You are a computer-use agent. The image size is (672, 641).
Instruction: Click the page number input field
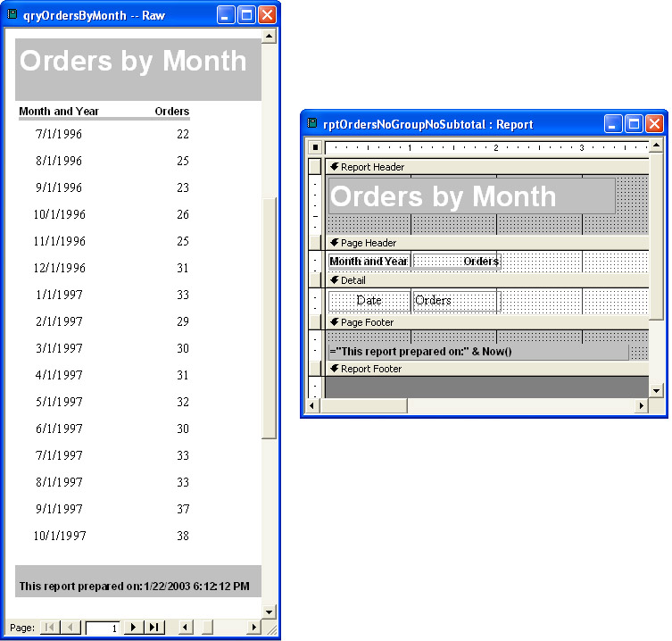pos(102,628)
